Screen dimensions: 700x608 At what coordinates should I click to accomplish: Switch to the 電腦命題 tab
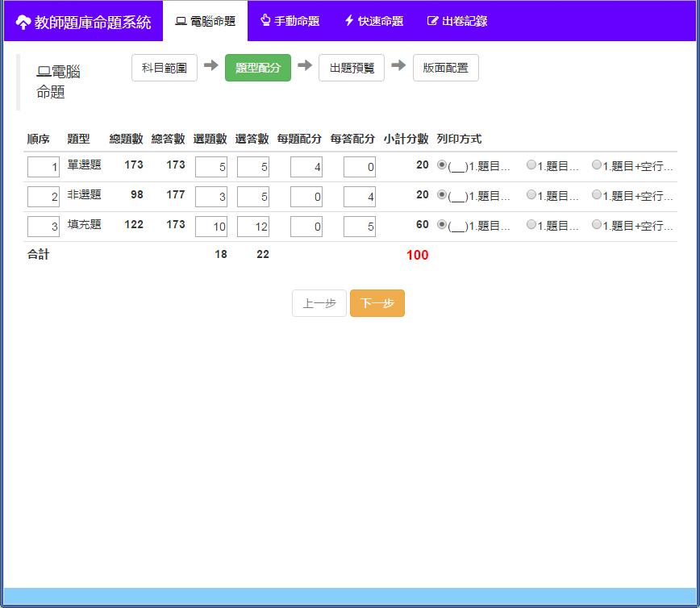pyautogui.click(x=205, y=21)
